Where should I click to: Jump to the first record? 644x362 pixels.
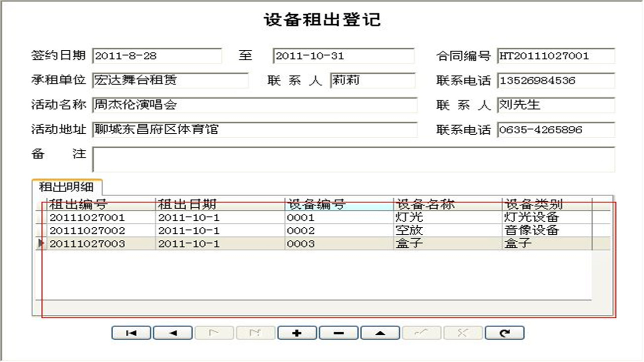131,332
